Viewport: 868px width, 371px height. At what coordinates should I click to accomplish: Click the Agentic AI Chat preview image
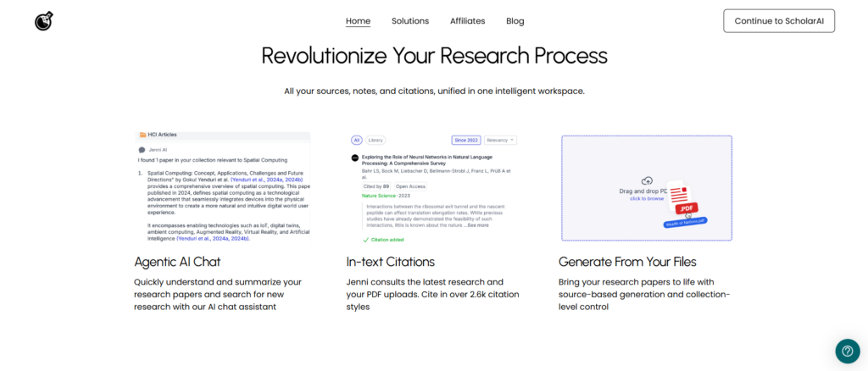click(223, 187)
